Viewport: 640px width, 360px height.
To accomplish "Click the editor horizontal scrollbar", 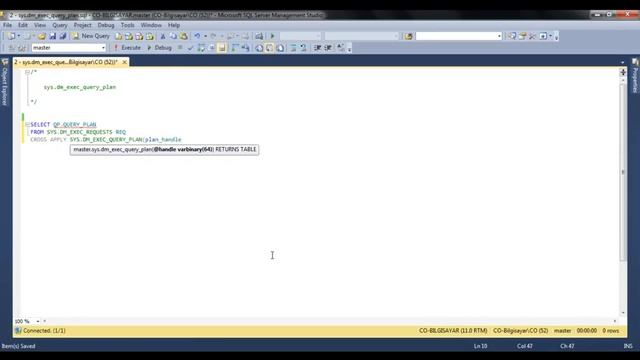I will [329, 321].
